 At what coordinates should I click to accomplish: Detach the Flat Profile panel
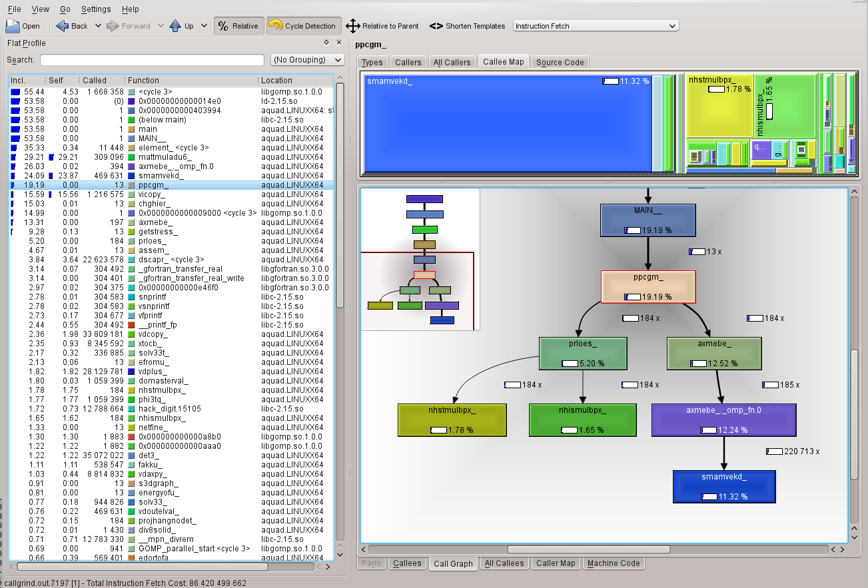pos(326,43)
